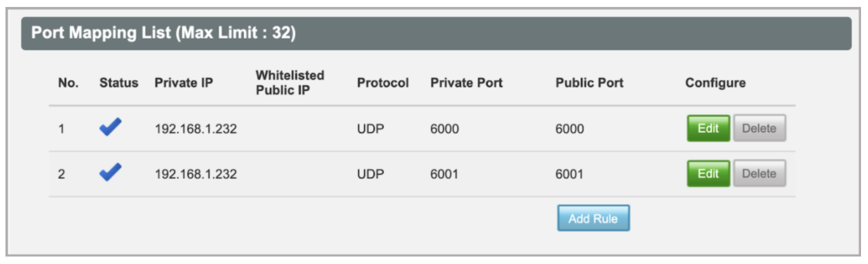Click the Port Mapping List header bar
Image resolution: width=868 pixels, height=264 pixels.
pyautogui.click(x=435, y=33)
